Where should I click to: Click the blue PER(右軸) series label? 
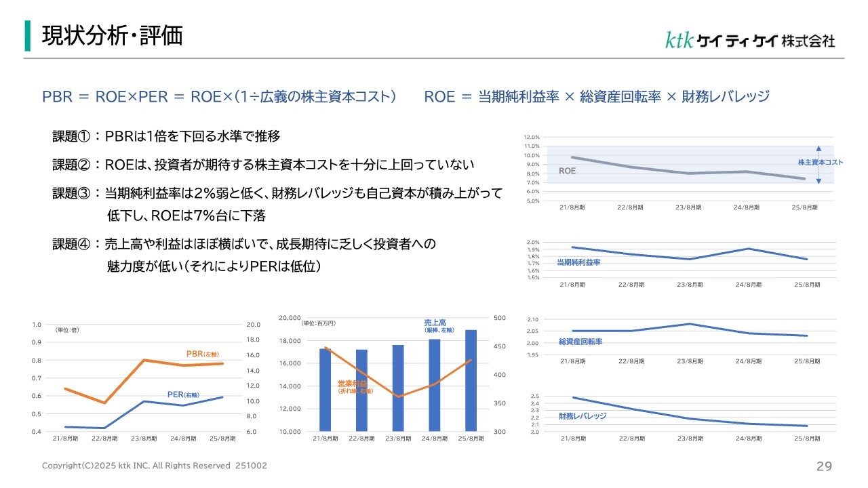pyautogui.click(x=182, y=394)
